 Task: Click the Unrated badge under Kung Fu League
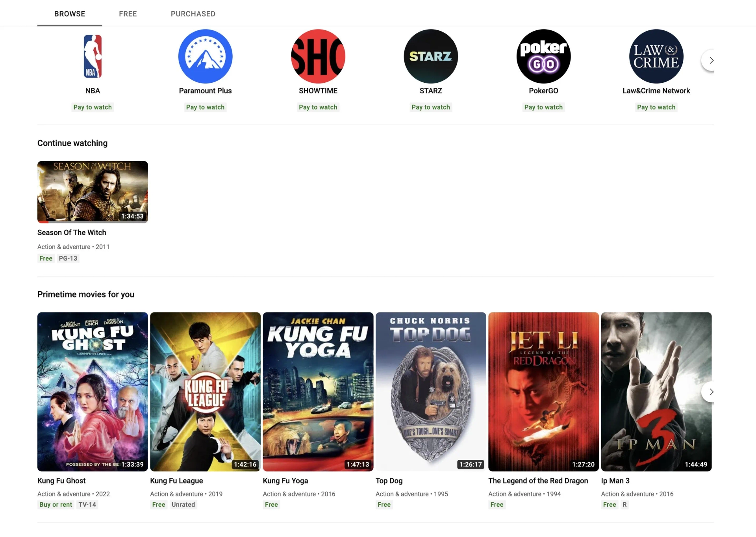183,504
